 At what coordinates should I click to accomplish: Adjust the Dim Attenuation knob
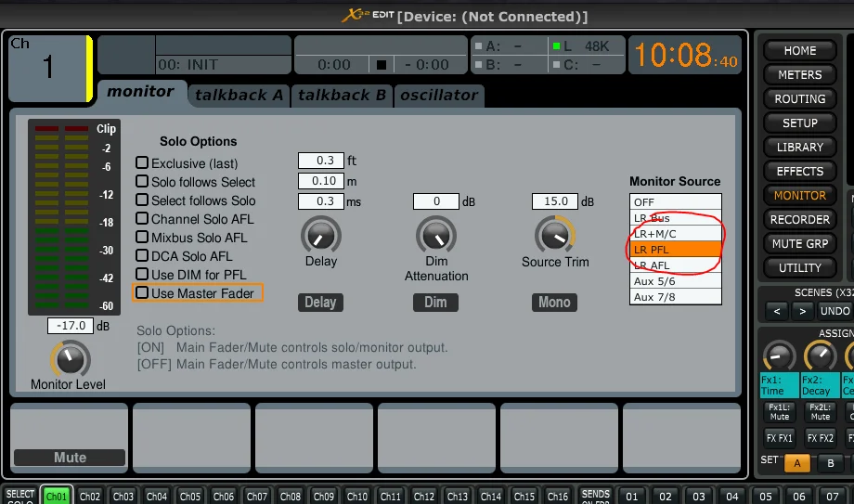[x=436, y=236]
